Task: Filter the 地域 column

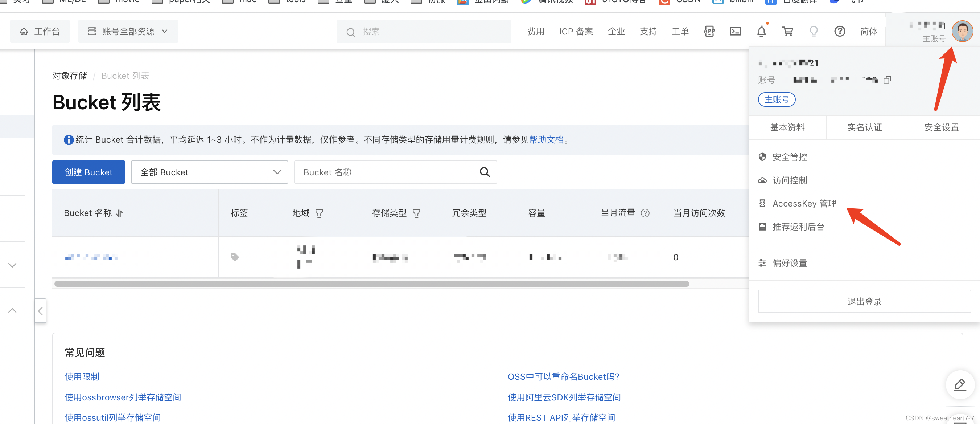Action: coord(319,213)
